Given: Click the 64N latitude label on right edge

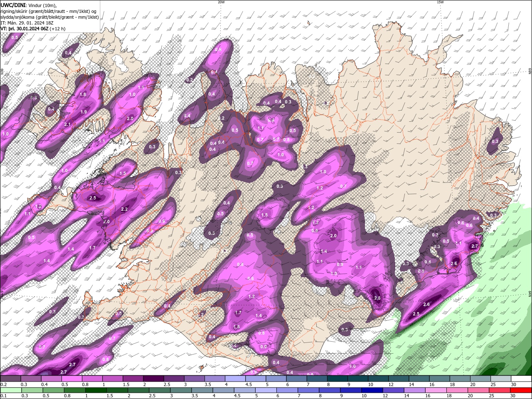Looking at the screenshot, I should pyautogui.click(x=530, y=294).
